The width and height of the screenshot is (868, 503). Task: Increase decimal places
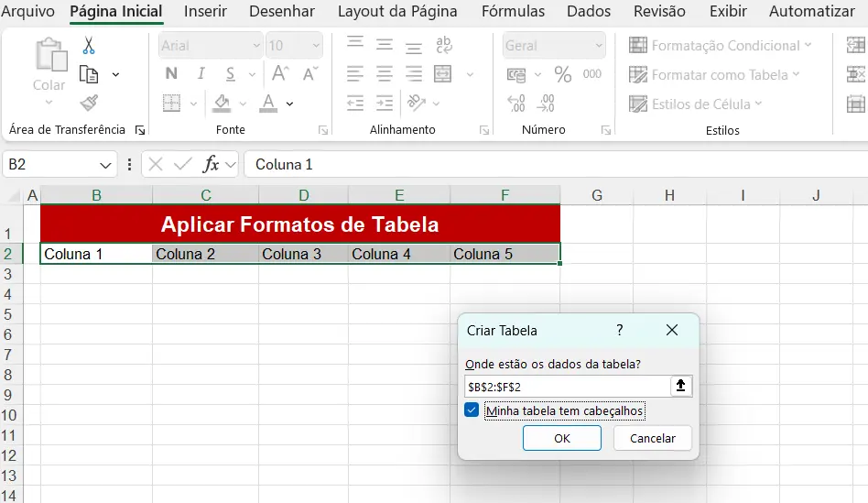[x=516, y=103]
